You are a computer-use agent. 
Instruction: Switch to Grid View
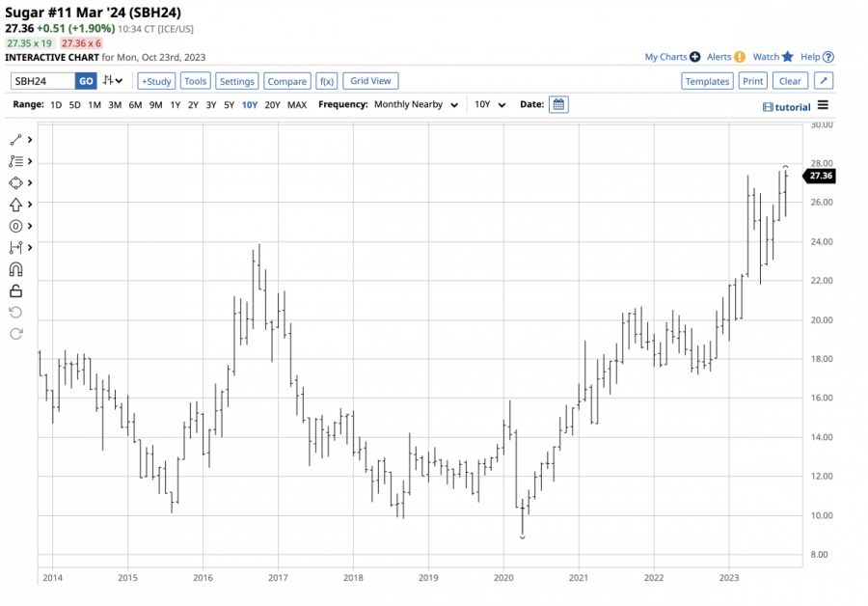(370, 81)
